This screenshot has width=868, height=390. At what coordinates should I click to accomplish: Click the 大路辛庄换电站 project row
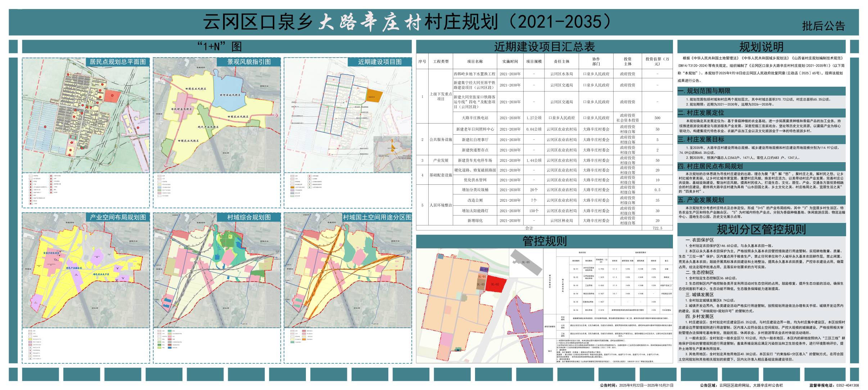click(x=475, y=118)
